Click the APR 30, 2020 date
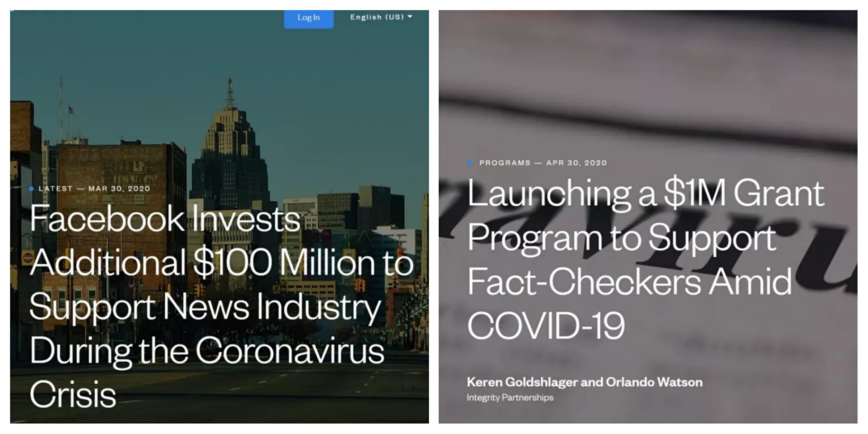Screen dimensions: 868x434 click(x=576, y=163)
